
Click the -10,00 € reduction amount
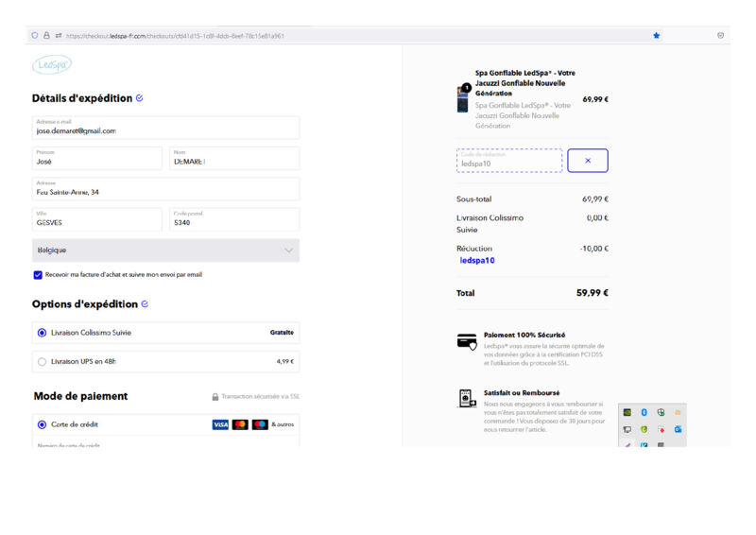pos(594,249)
